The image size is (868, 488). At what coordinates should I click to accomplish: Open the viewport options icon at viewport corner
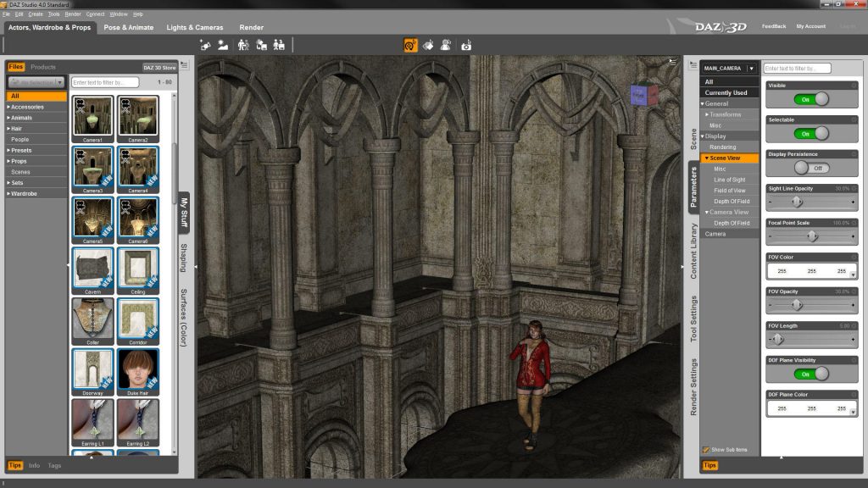tap(672, 61)
